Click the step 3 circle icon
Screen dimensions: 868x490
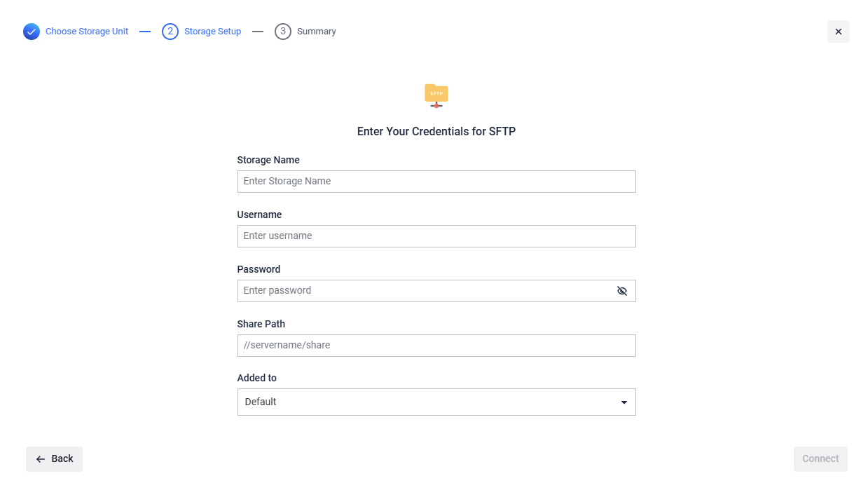283,32
